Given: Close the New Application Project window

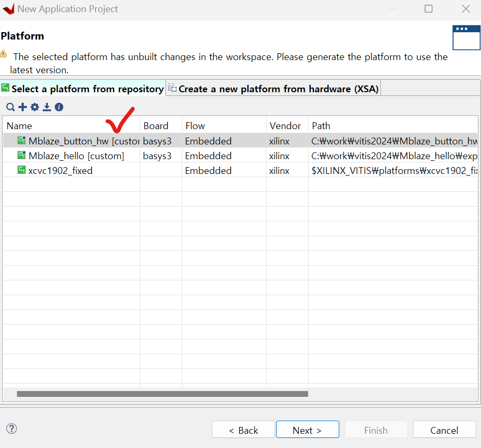Looking at the screenshot, I should click(x=466, y=8).
